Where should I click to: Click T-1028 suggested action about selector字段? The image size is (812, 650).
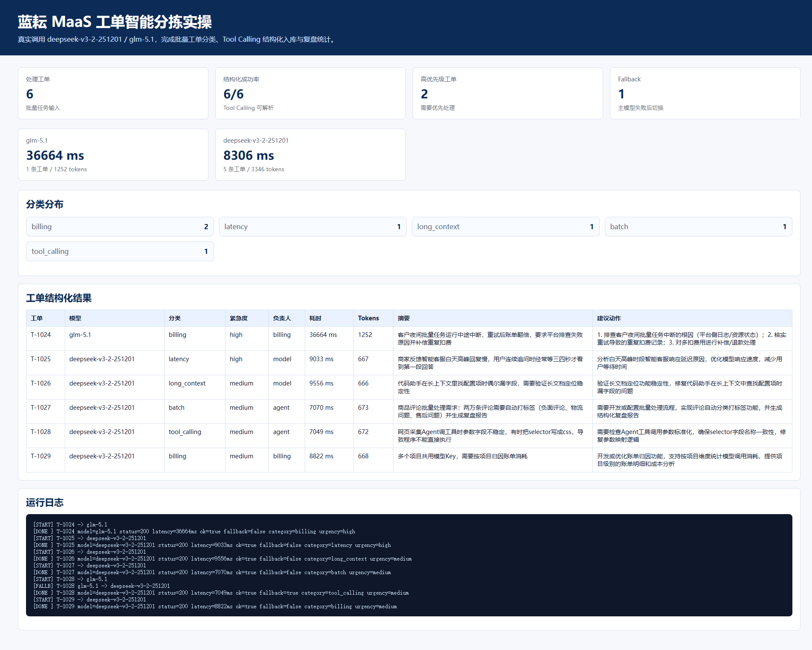[x=692, y=436]
